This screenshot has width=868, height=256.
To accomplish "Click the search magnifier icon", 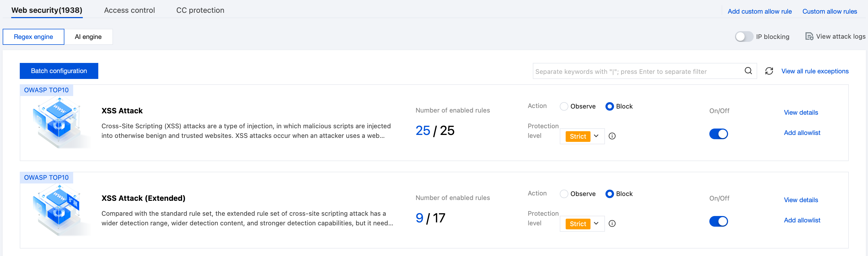I will 748,71.
